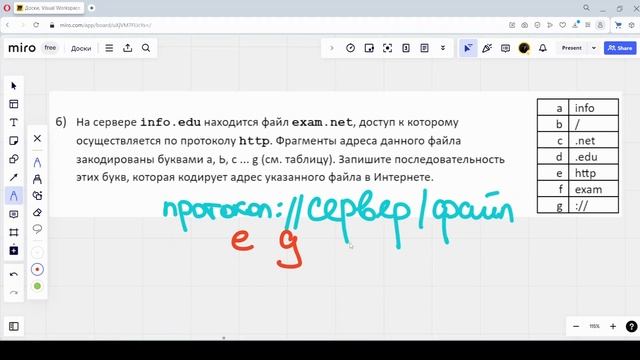
Task: Open the help question mark button
Action: coord(631,327)
